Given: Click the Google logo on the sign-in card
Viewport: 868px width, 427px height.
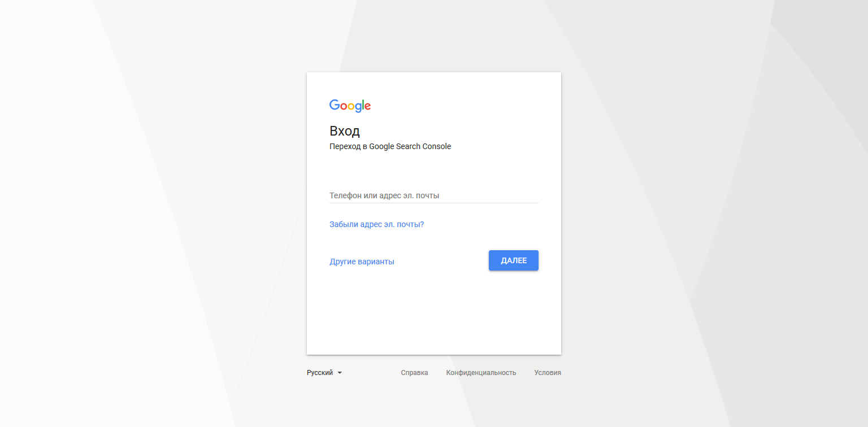Looking at the screenshot, I should (x=350, y=106).
